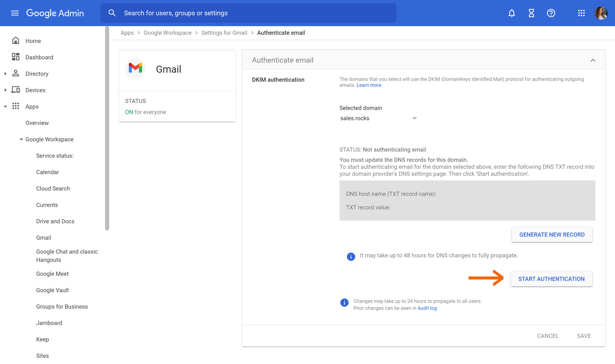Viewport: 615px width, 364px height.
Task: Expand the Devices tree arrow
Action: click(6, 90)
